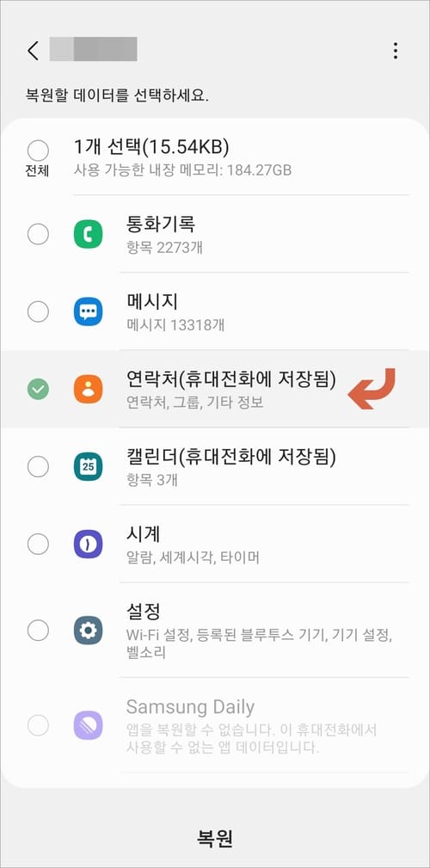Image resolution: width=430 pixels, height=868 pixels.
Task: Tap the purple Clock app icon
Action: click(x=88, y=545)
